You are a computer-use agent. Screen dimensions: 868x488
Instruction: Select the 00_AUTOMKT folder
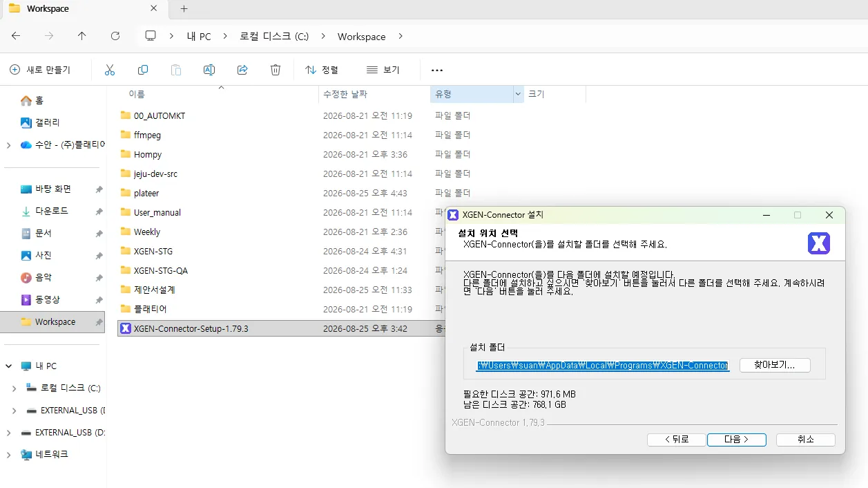160,115
